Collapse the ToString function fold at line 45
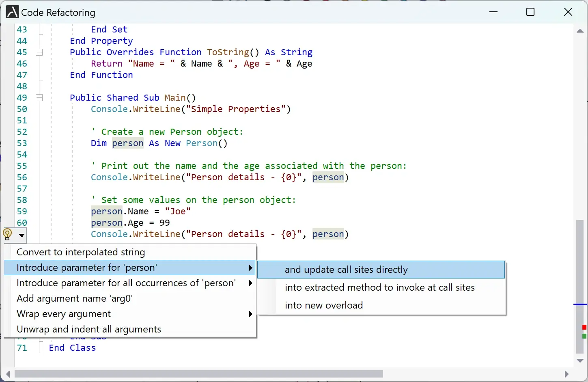This screenshot has width=588, height=382. (x=39, y=52)
